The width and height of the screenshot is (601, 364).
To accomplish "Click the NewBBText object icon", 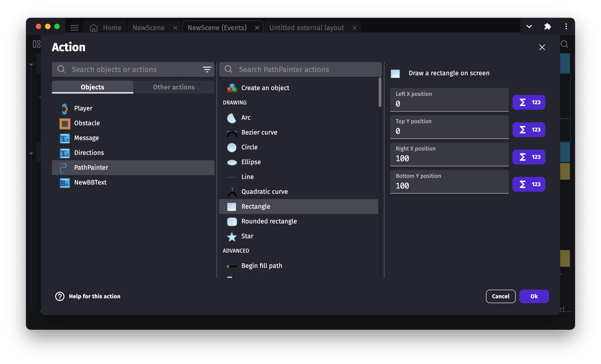I will (x=65, y=182).
